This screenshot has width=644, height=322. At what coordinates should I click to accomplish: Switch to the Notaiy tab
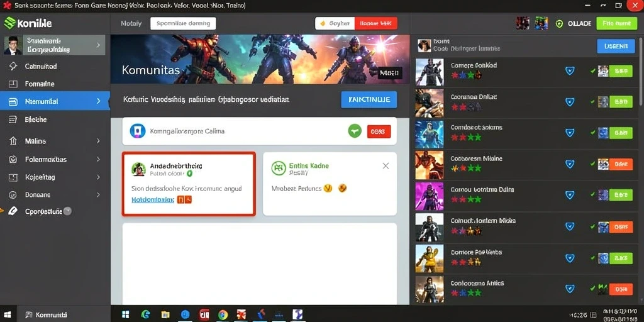(131, 23)
